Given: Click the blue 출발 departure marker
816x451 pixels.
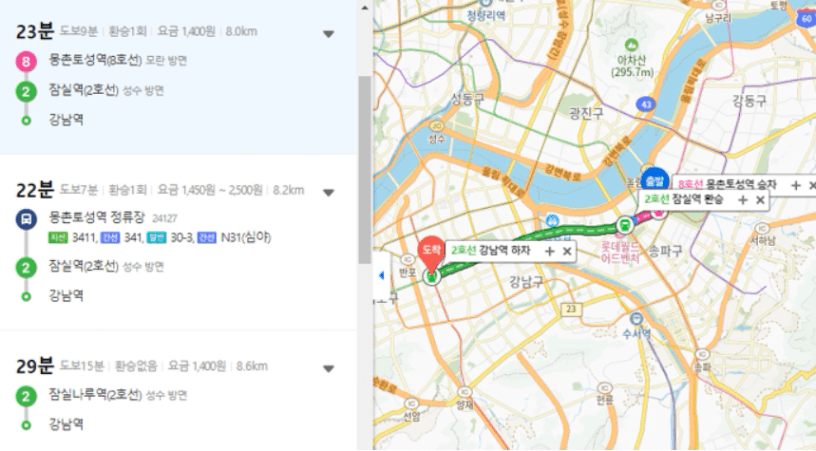Looking at the screenshot, I should 653,178.
